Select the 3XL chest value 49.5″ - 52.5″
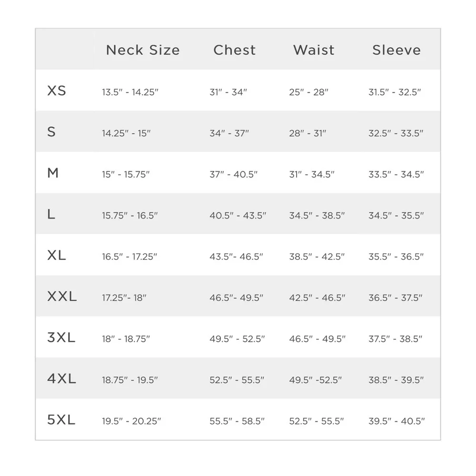476x476 pixels. tap(237, 339)
